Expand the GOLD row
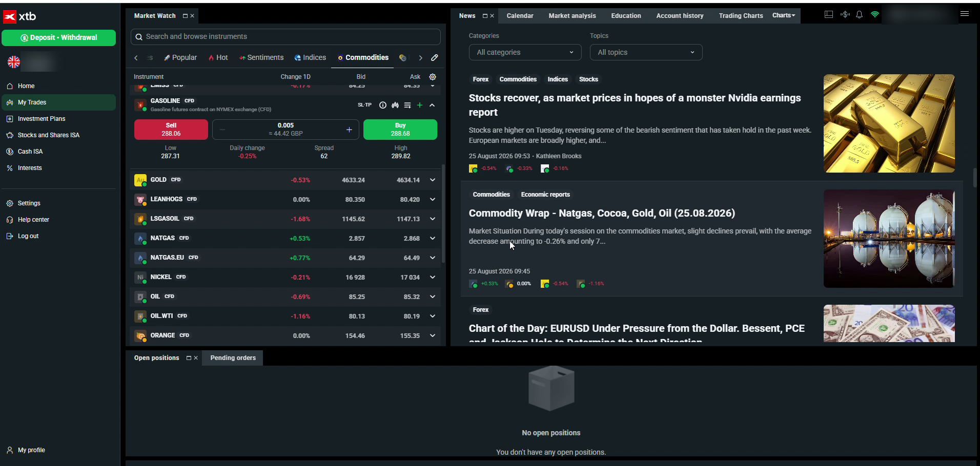 (432, 180)
